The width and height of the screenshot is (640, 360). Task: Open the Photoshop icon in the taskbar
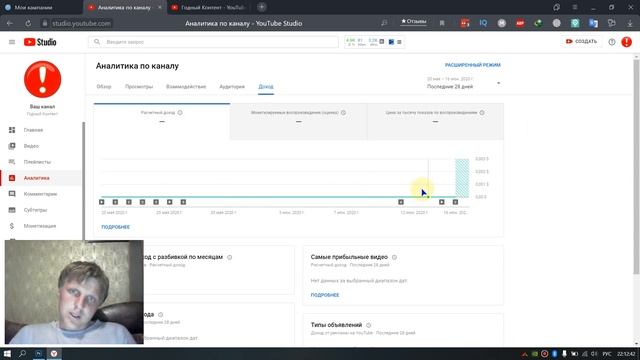pos(38,353)
